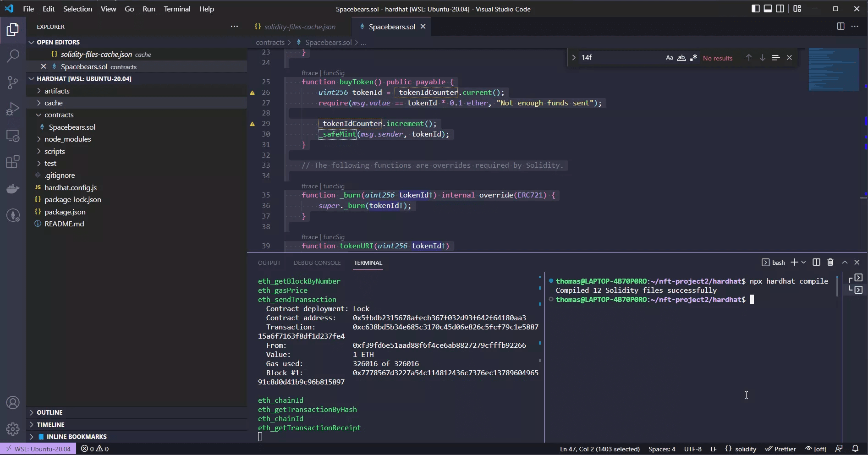Kill terminal with trash icon
Image resolution: width=868 pixels, height=455 pixels.
tap(830, 262)
